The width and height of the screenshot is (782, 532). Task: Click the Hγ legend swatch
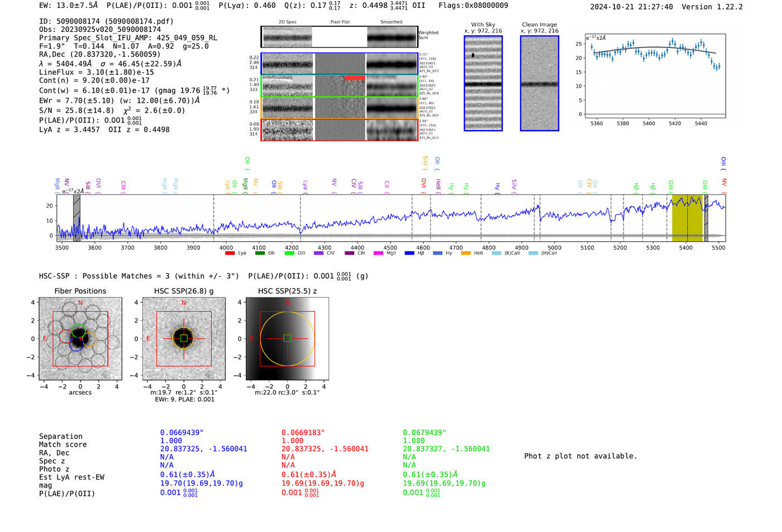[x=437, y=253]
